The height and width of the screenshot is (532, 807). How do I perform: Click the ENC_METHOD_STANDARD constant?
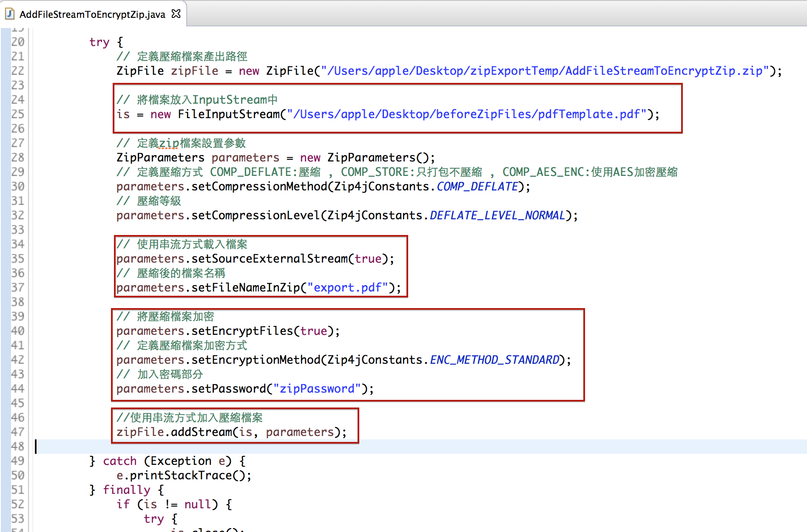pyautogui.click(x=494, y=360)
